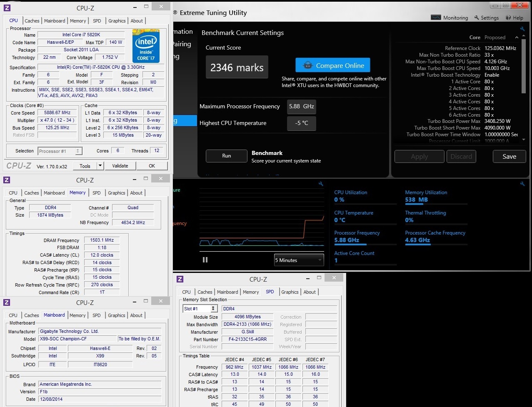Open Monitoring view in Extreme Tuning Utility

(x=450, y=18)
